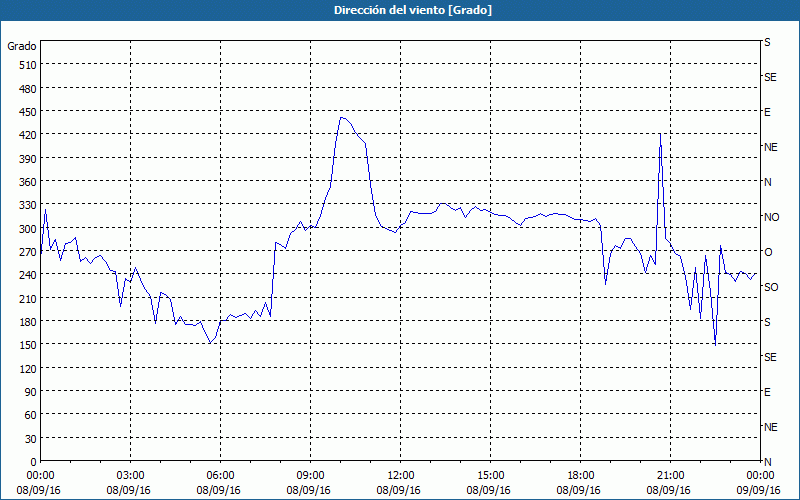Click the 21:00 time label on x-axis
The height and width of the screenshot is (500, 800).
[670, 476]
